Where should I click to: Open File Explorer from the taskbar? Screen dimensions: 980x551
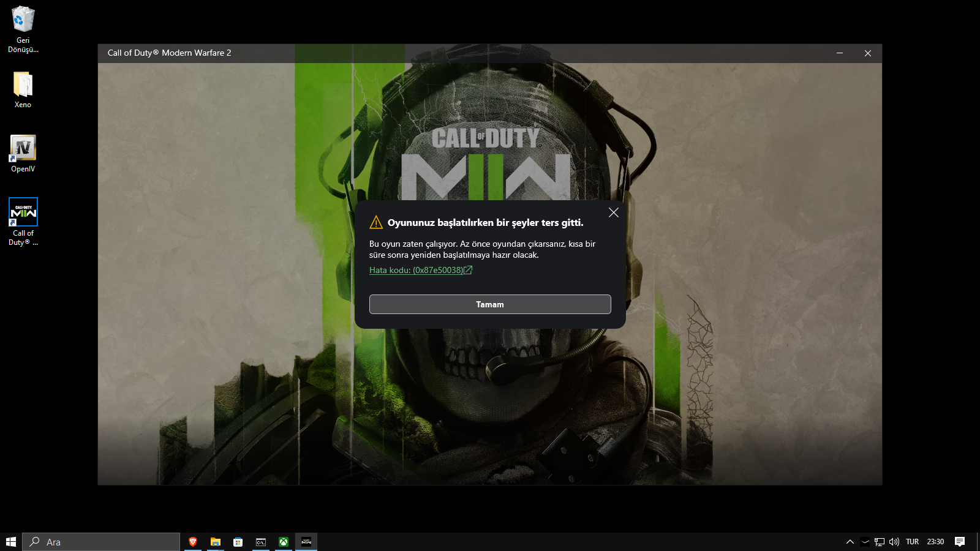216,542
